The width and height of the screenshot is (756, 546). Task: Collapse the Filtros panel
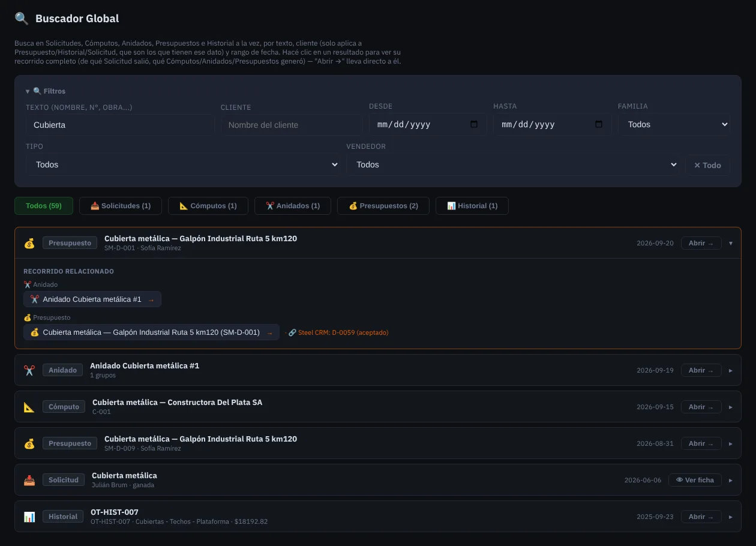(46, 91)
